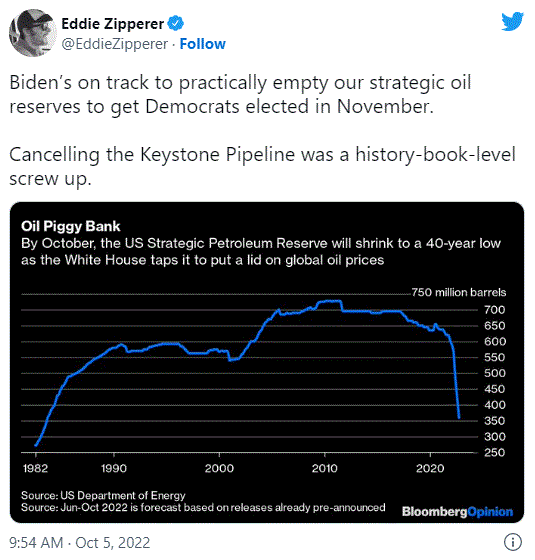
Task: Open the @EddieZipperer handle link
Action: click(x=115, y=44)
